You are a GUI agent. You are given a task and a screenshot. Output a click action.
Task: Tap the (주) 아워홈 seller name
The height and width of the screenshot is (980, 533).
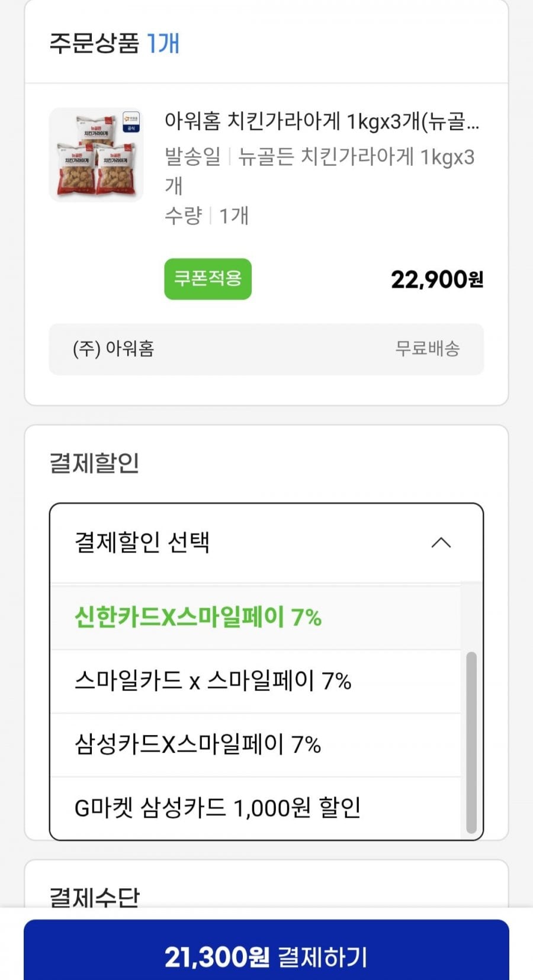[x=114, y=349]
